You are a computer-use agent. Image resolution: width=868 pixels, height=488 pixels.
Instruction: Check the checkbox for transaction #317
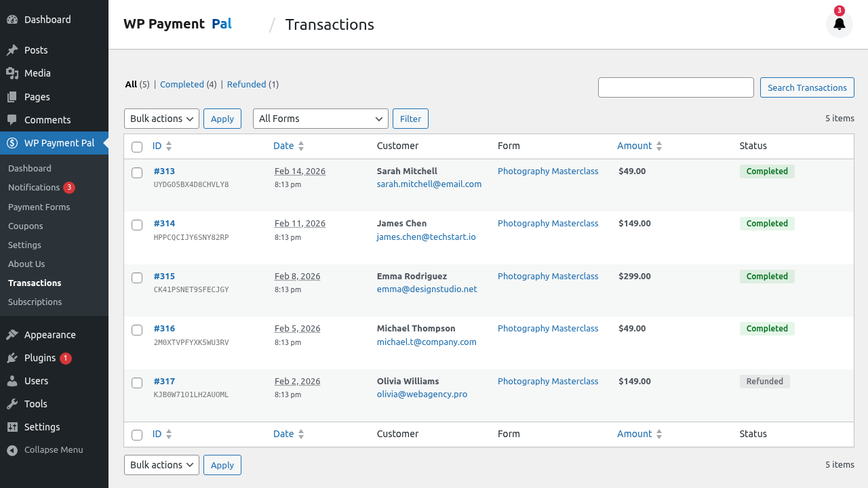[137, 382]
